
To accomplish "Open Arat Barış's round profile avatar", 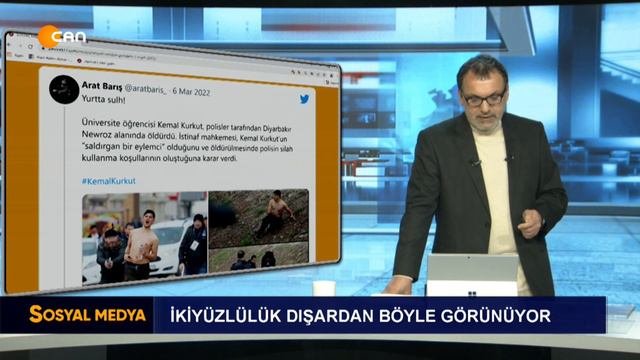I will pyautogui.click(x=64, y=89).
